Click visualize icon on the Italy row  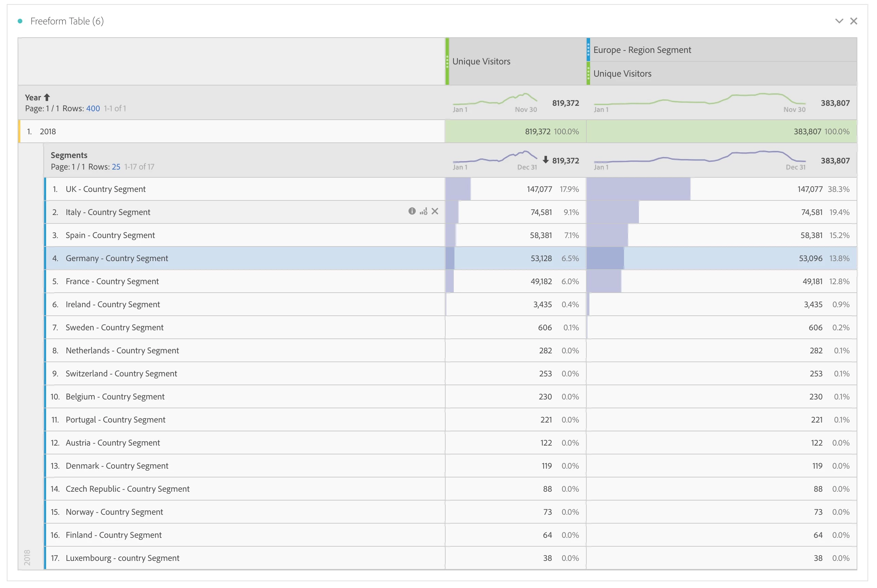(x=423, y=211)
